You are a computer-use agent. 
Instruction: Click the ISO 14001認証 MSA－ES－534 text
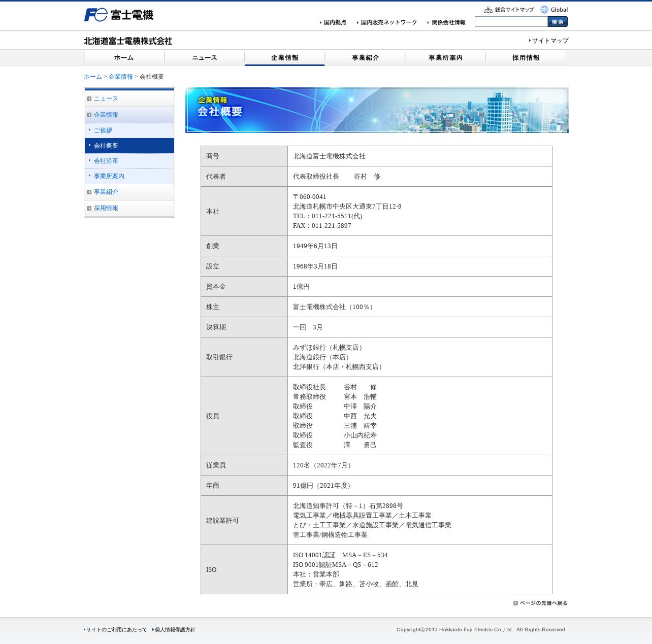click(x=340, y=555)
